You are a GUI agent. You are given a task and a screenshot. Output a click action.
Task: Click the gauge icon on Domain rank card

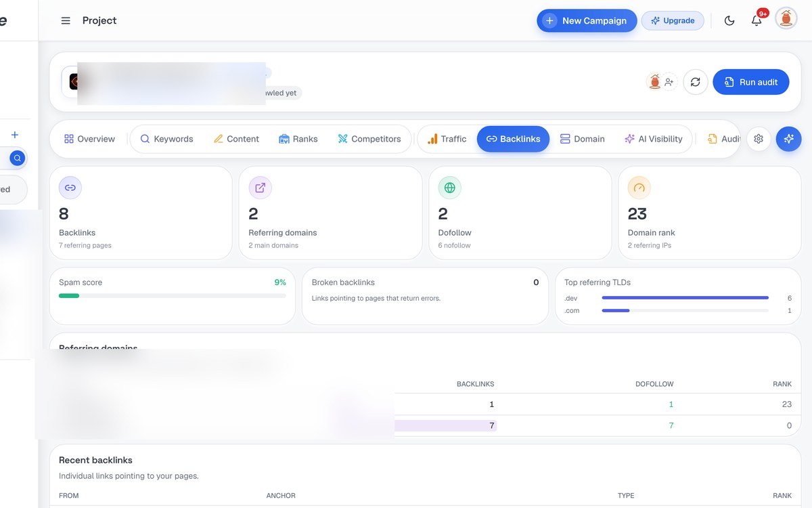pyautogui.click(x=639, y=188)
